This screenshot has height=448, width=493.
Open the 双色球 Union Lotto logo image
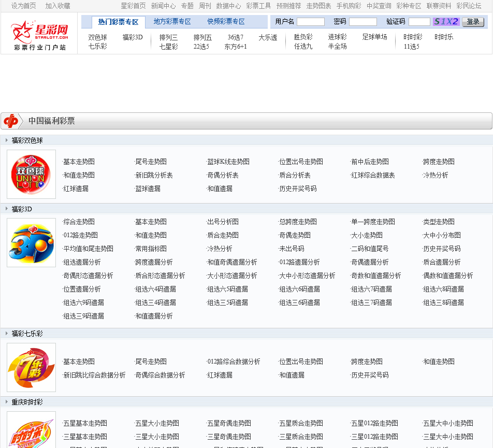click(32, 174)
